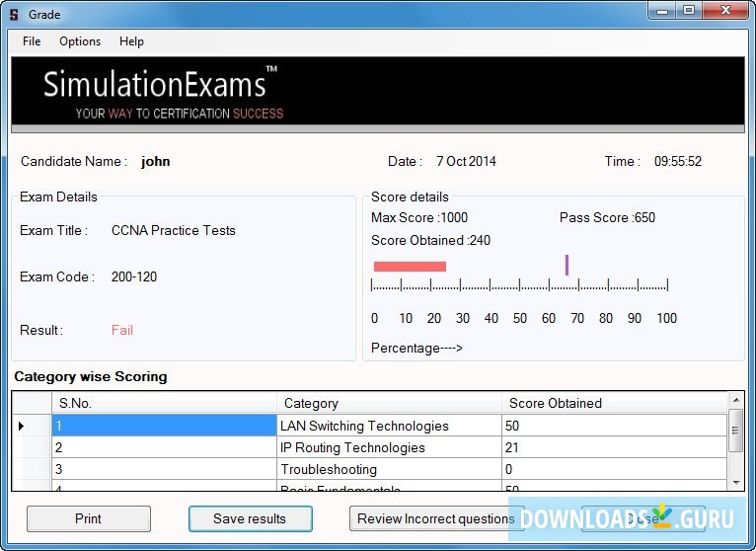756x551 pixels.
Task: Click the SimulationExams logo banner
Action: (378, 95)
